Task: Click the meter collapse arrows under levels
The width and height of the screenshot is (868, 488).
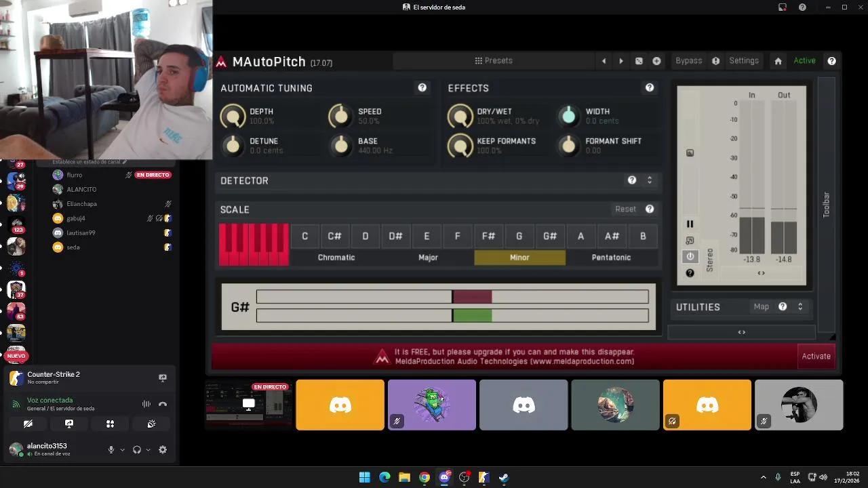Action: tap(761, 273)
